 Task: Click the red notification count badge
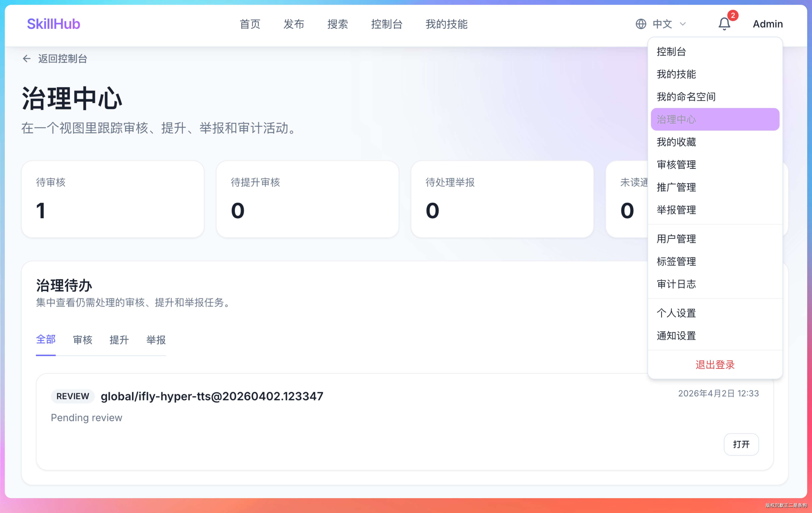coord(732,15)
